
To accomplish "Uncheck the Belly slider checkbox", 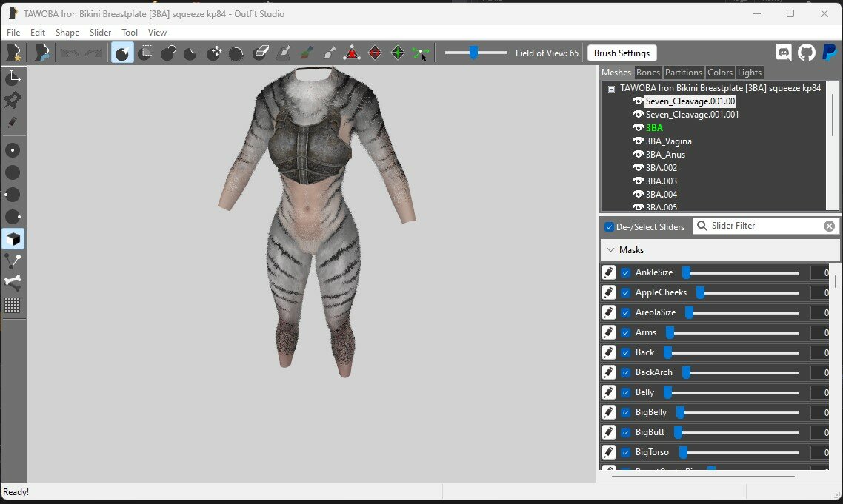I will (626, 392).
